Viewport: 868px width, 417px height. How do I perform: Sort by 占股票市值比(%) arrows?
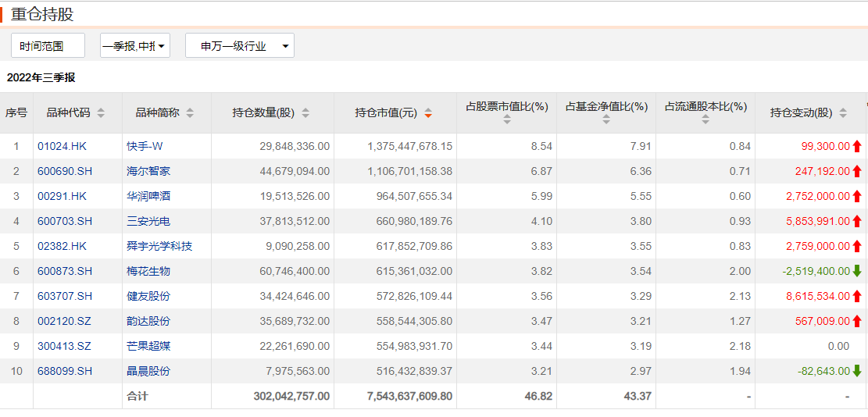pos(507,120)
